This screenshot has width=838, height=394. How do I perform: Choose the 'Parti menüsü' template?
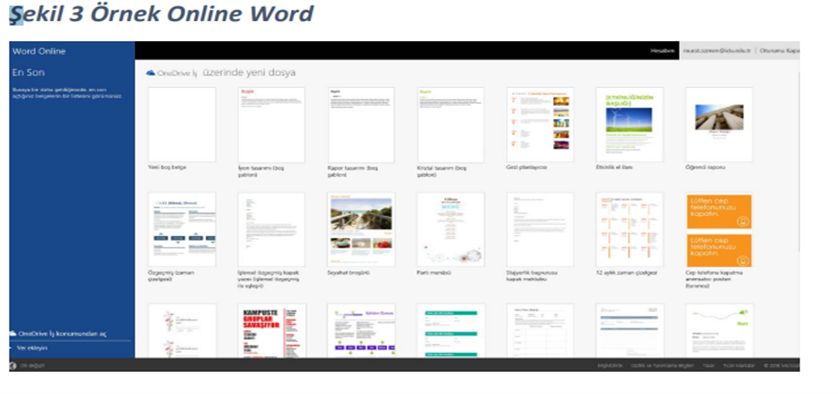click(x=451, y=229)
